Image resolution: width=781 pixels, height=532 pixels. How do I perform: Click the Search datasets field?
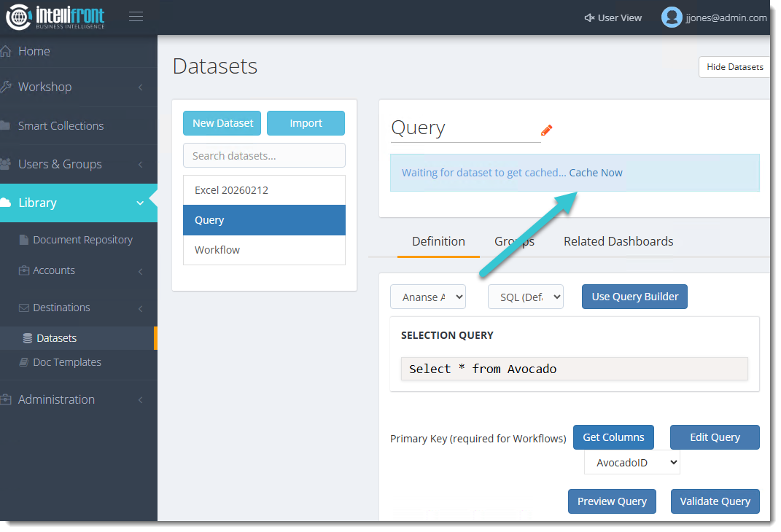(264, 155)
